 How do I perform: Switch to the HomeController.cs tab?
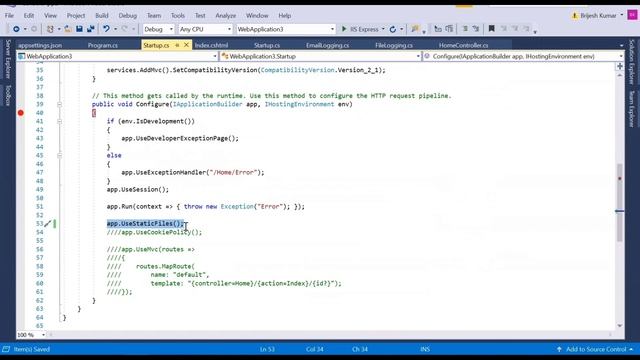point(464,45)
